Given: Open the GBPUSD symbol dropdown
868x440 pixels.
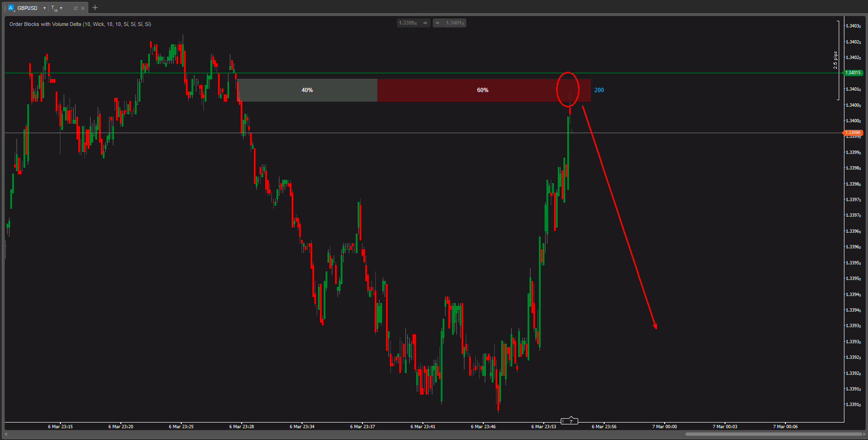Looking at the screenshot, I should [44, 8].
